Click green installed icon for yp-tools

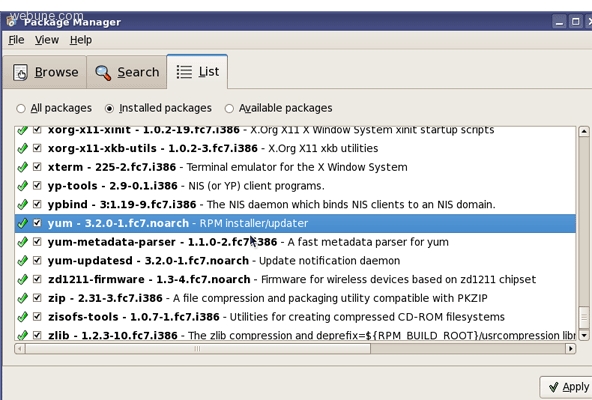[23, 185]
